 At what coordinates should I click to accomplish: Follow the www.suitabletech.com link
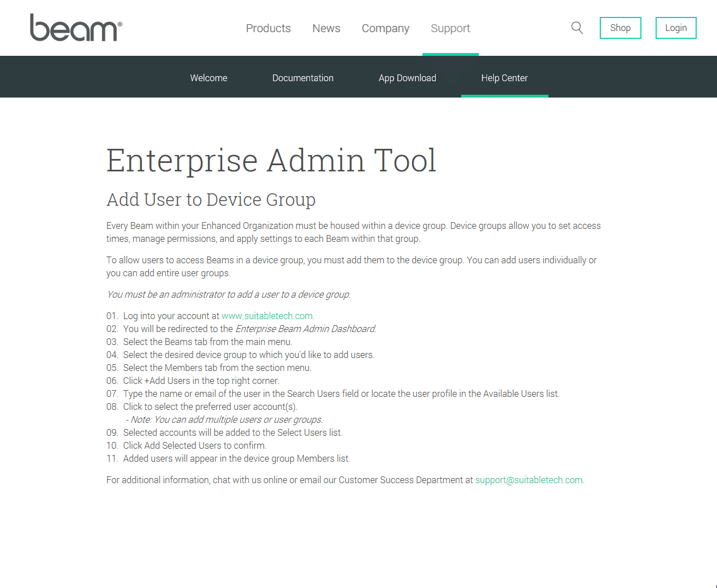point(268,316)
